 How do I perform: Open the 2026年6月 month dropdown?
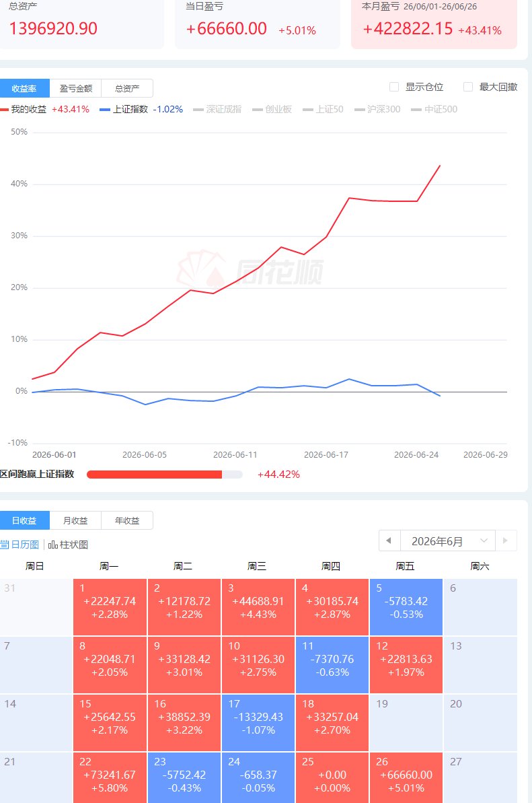pos(448,540)
